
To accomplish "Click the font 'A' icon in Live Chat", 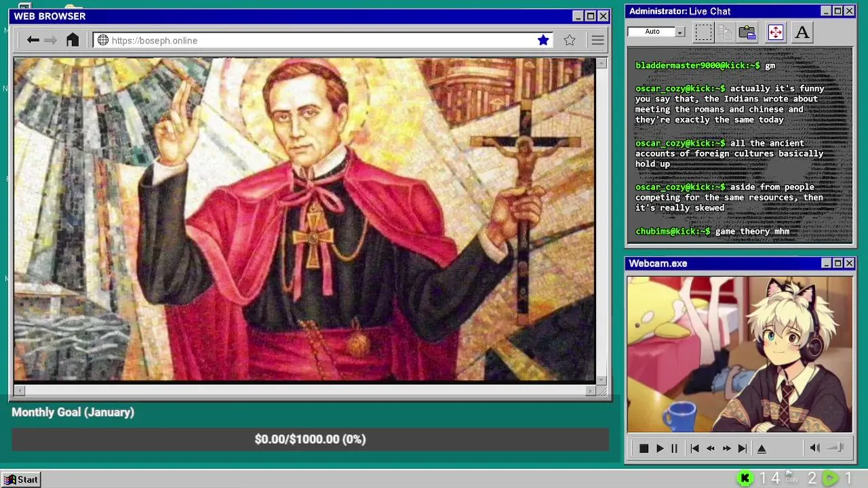I will point(802,32).
